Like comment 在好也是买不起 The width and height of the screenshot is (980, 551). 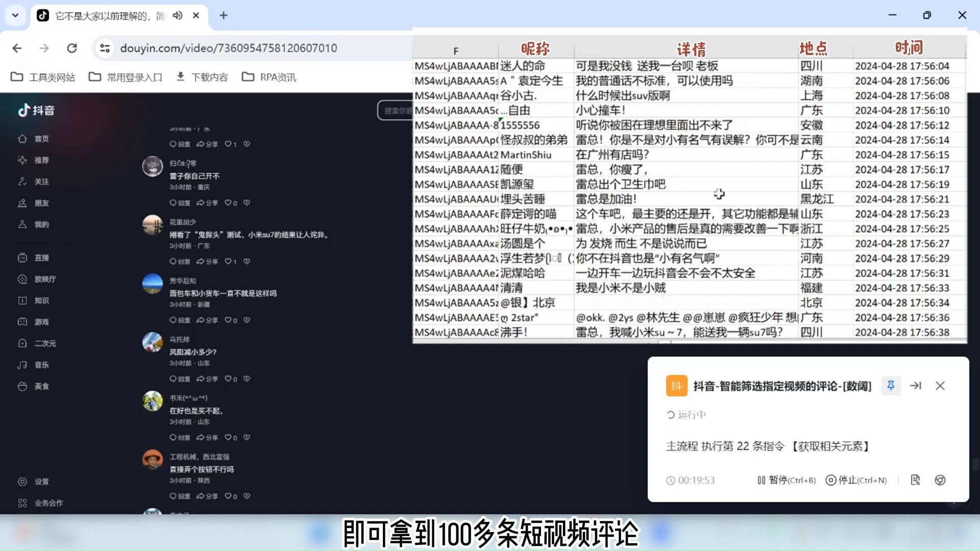pyautogui.click(x=231, y=438)
